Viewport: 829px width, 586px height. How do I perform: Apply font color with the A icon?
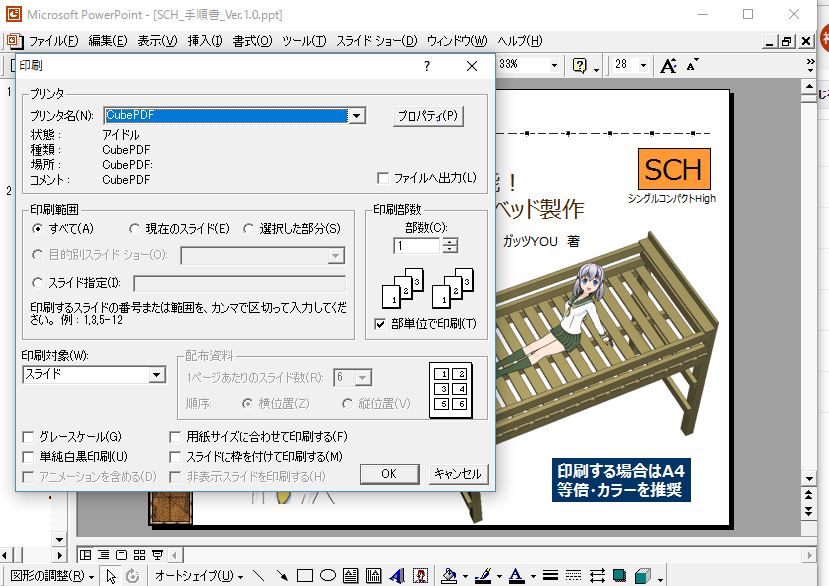pyautogui.click(x=517, y=575)
